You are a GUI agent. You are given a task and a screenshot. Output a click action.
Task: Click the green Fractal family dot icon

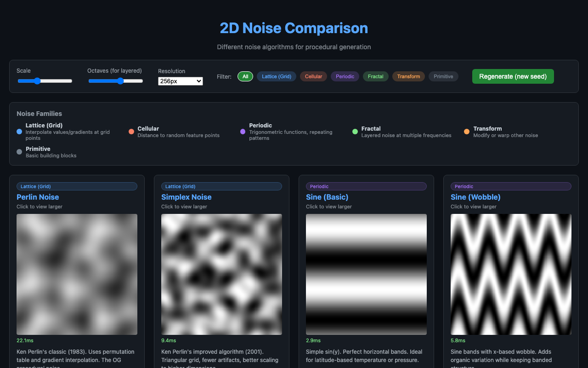tap(355, 132)
